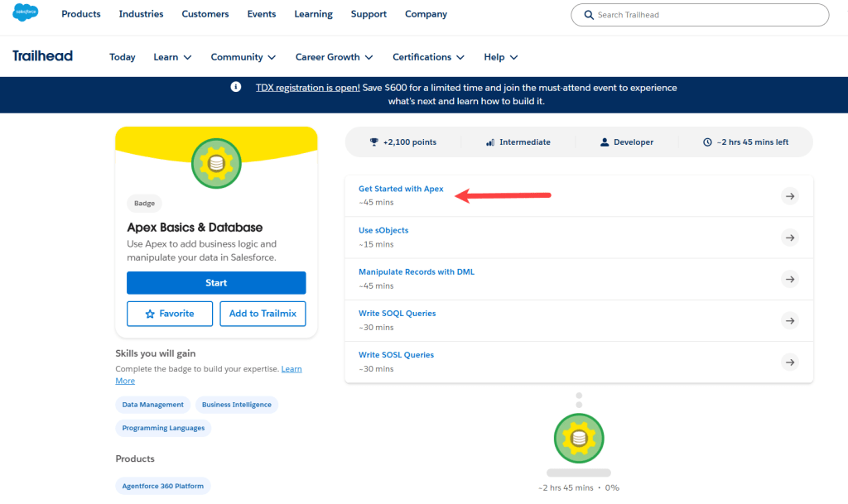Open the Career Growth dropdown

[334, 57]
